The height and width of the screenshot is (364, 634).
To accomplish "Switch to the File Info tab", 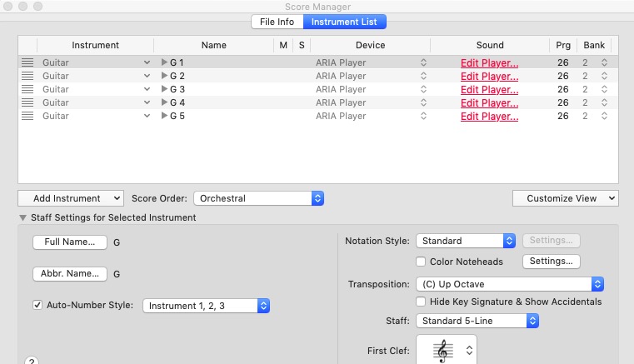I will 278,22.
